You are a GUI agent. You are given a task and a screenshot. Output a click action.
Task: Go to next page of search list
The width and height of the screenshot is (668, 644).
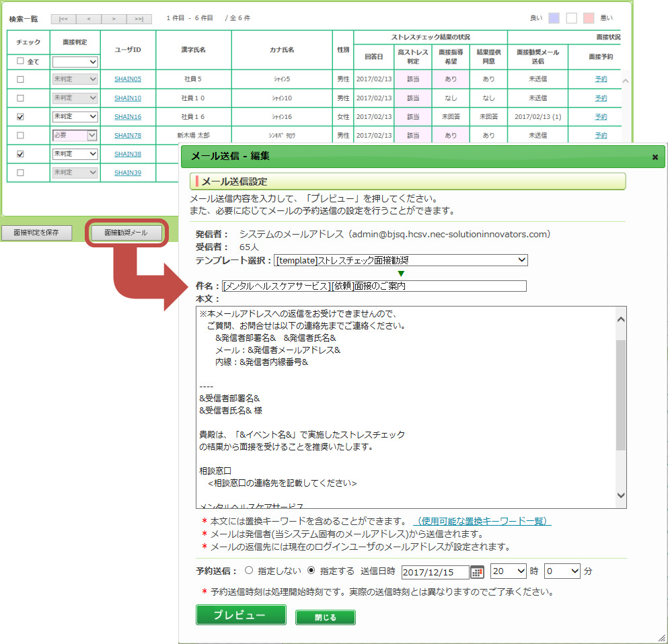(x=114, y=19)
